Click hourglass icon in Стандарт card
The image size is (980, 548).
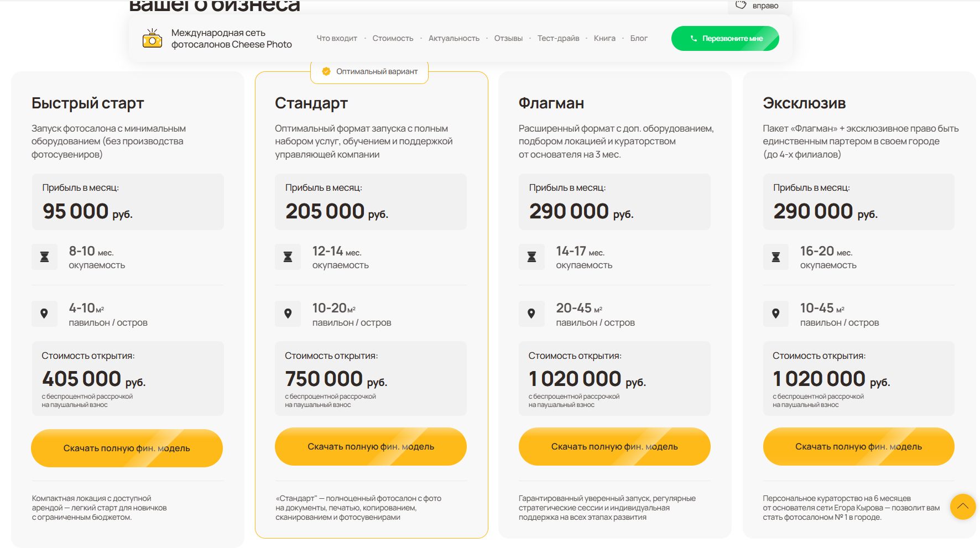click(288, 257)
